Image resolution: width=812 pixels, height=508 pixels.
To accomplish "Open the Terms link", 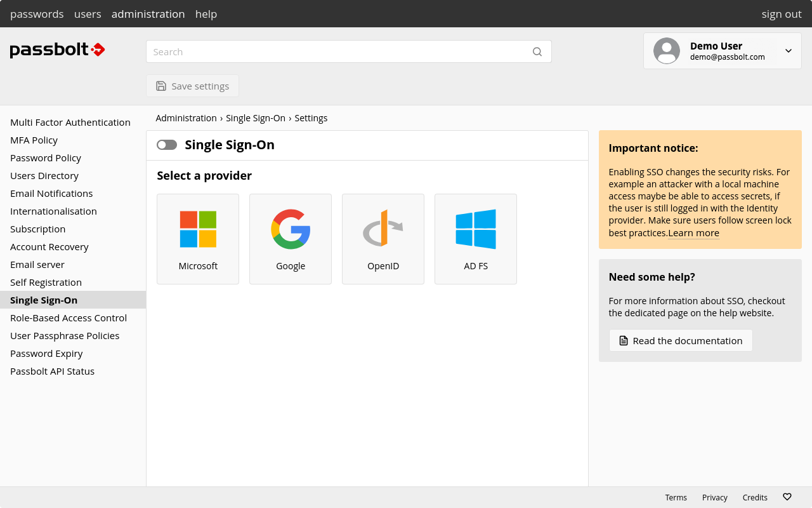I will (x=676, y=497).
